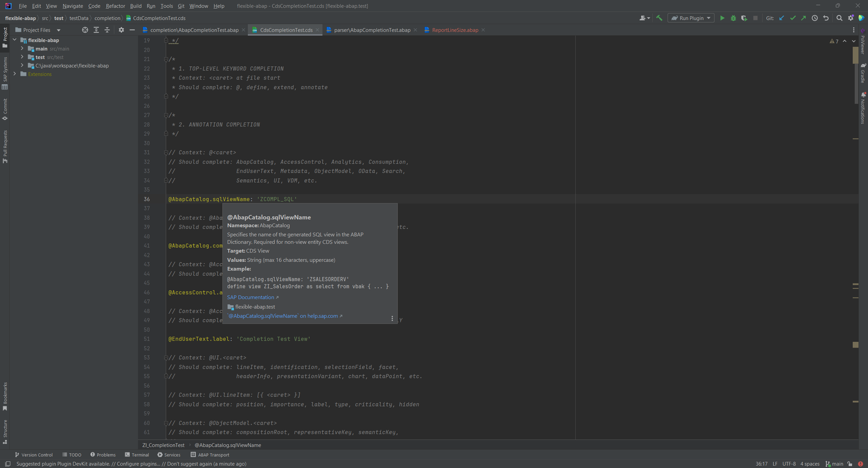Toggle the Bookmarks tool window
The width and height of the screenshot is (868, 468).
tap(5, 396)
